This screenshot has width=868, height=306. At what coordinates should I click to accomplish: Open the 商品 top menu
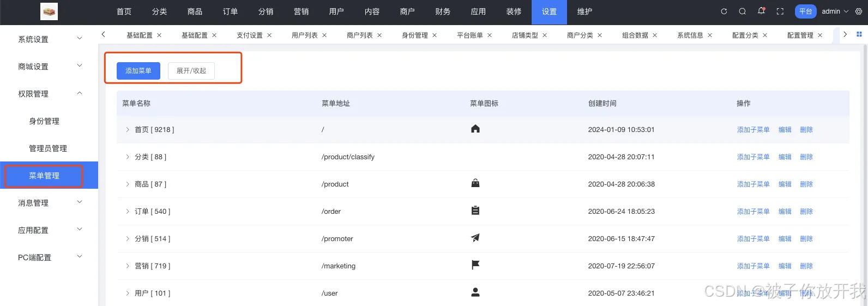tap(195, 11)
